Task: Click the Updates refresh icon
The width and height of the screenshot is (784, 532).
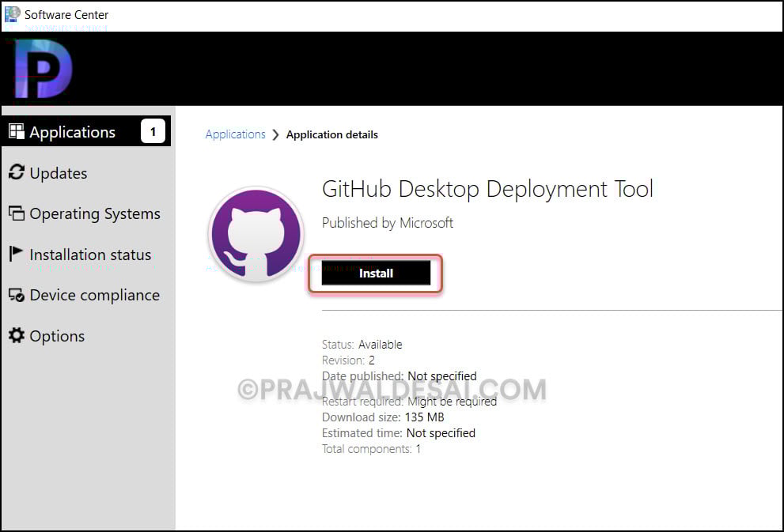Action: tap(17, 172)
